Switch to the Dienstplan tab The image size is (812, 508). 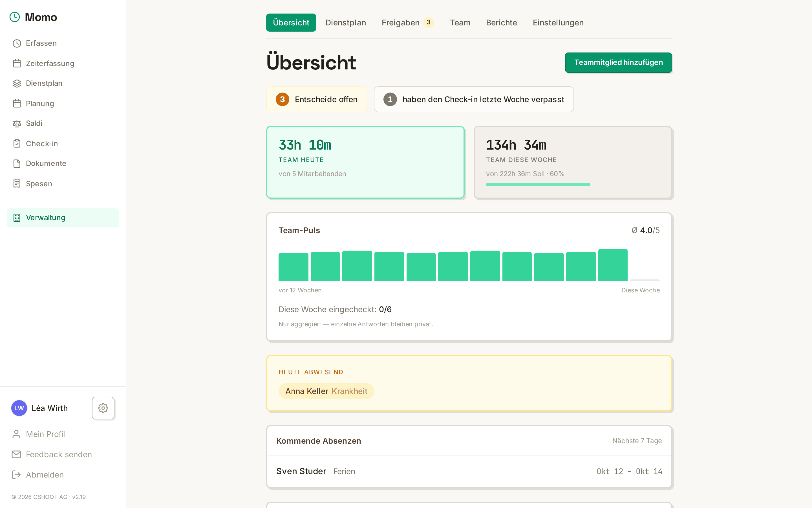pos(346,23)
